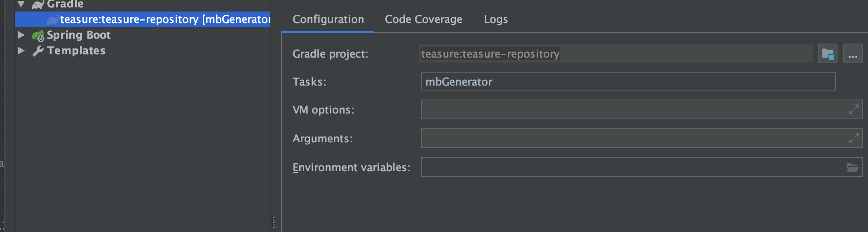Collapse the Gradle tree node

(x=21, y=5)
